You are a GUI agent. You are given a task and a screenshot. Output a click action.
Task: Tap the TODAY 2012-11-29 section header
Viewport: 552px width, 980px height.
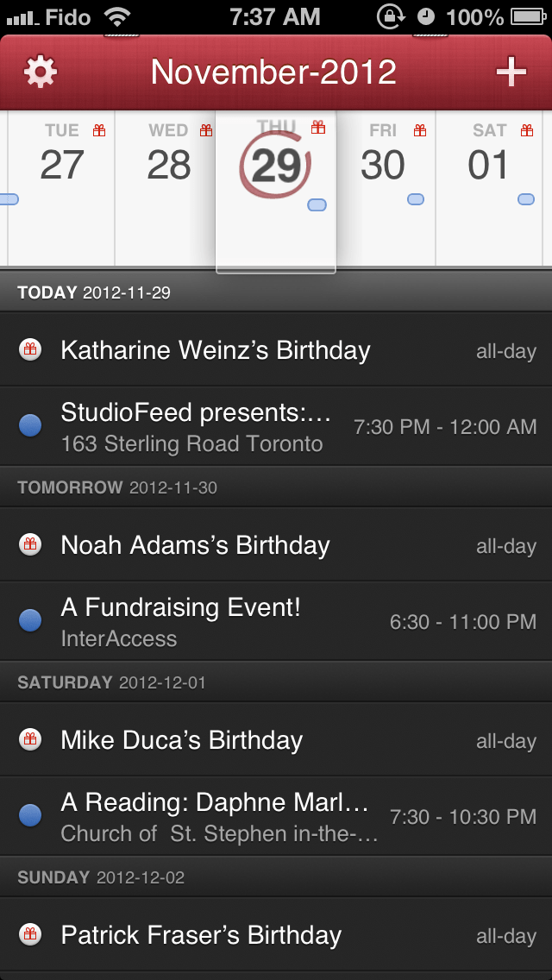(94, 292)
